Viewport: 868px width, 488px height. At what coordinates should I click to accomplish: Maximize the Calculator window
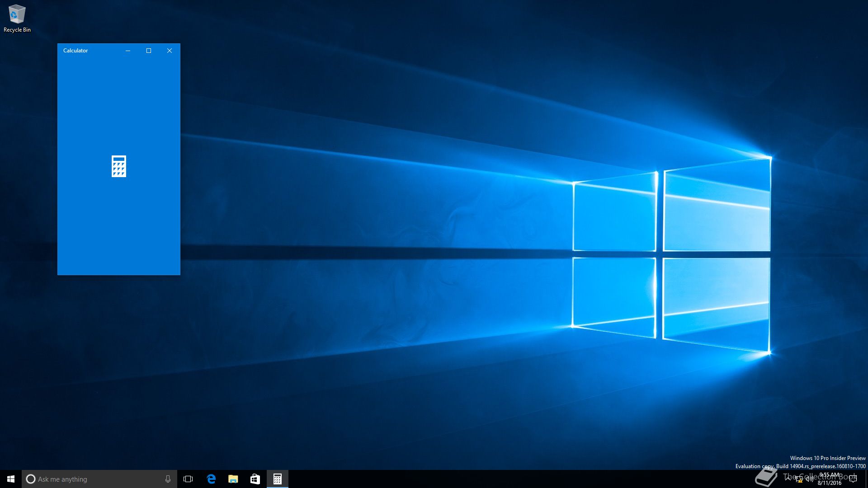tap(149, 51)
